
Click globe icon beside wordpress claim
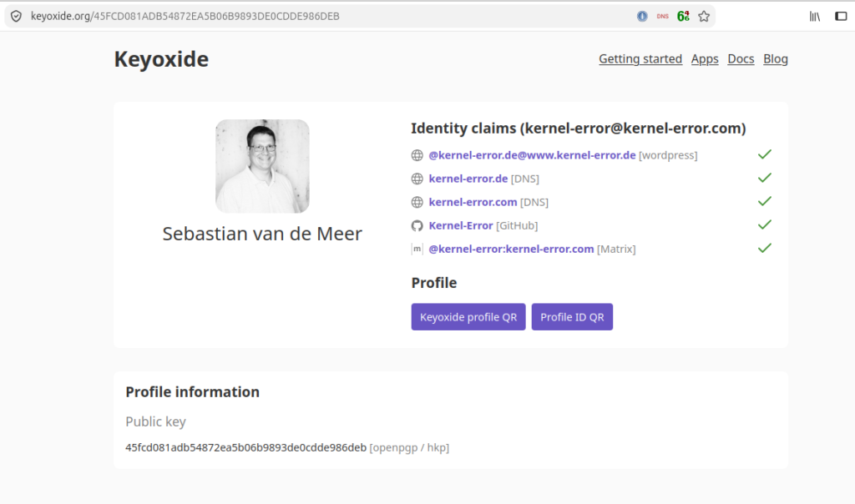[x=417, y=155]
